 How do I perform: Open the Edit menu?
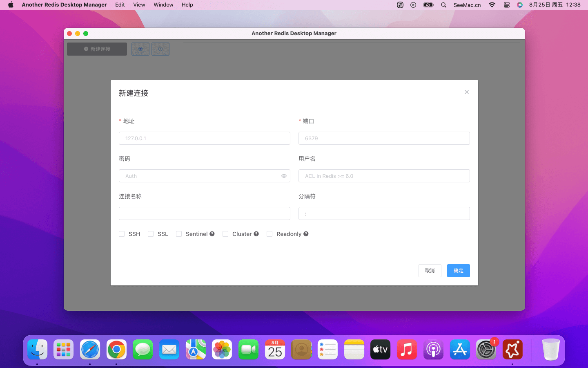point(120,5)
